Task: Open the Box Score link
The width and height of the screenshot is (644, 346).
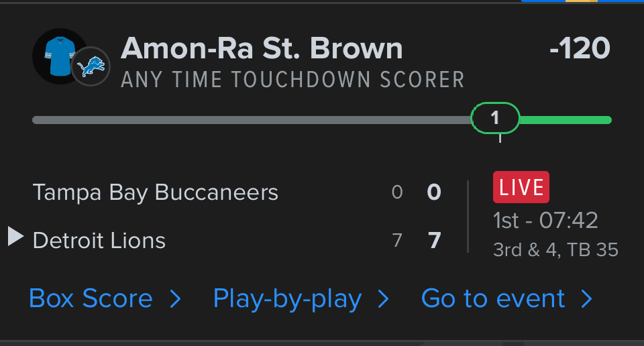Action: tap(91, 298)
